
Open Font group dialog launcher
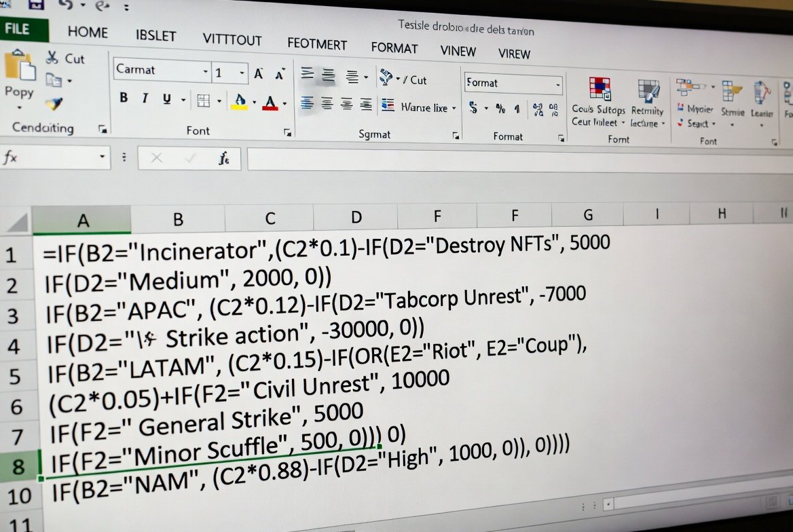(288, 132)
